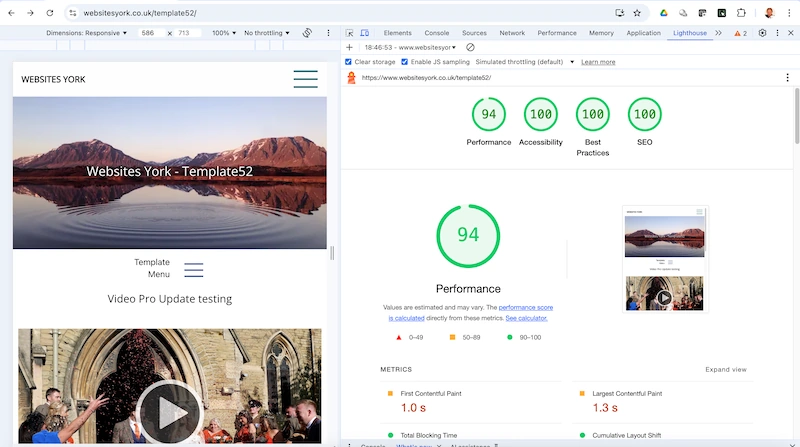Open site information icon in address bar
This screenshot has height=447, width=800.
click(x=72, y=13)
